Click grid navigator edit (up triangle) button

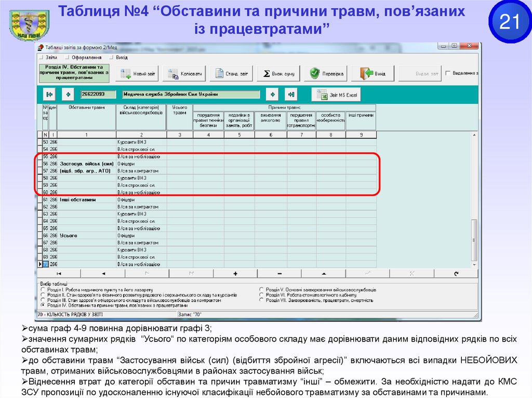click(x=324, y=273)
